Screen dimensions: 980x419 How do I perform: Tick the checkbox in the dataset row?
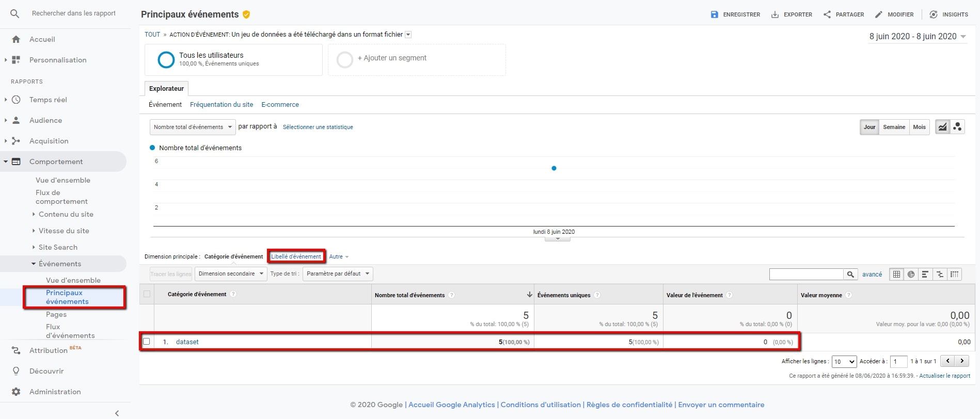(x=147, y=342)
